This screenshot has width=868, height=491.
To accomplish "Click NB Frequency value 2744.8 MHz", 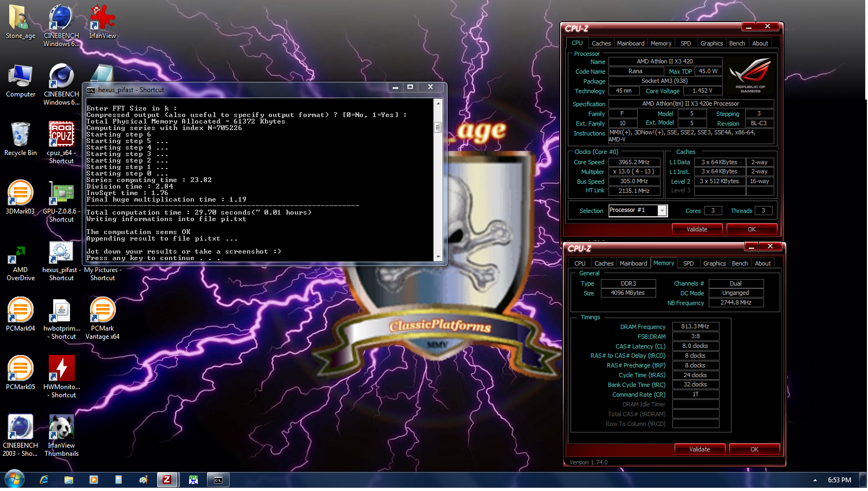I will point(736,302).
